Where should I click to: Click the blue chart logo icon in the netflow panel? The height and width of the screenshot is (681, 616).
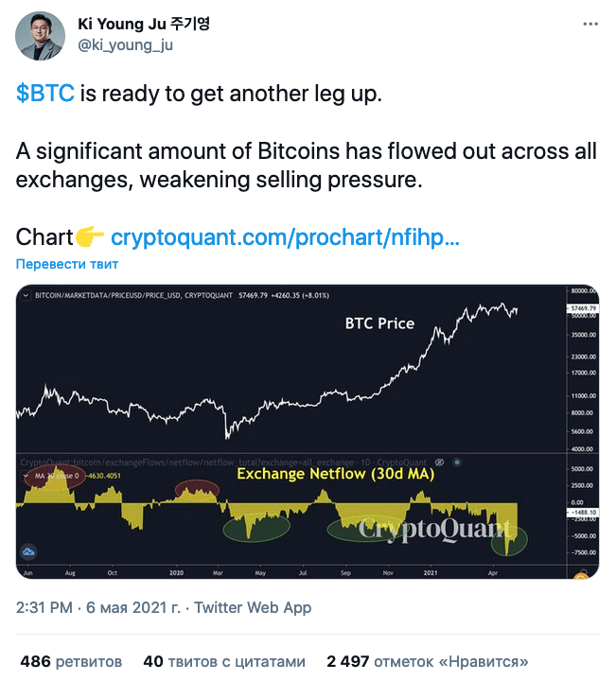28,552
